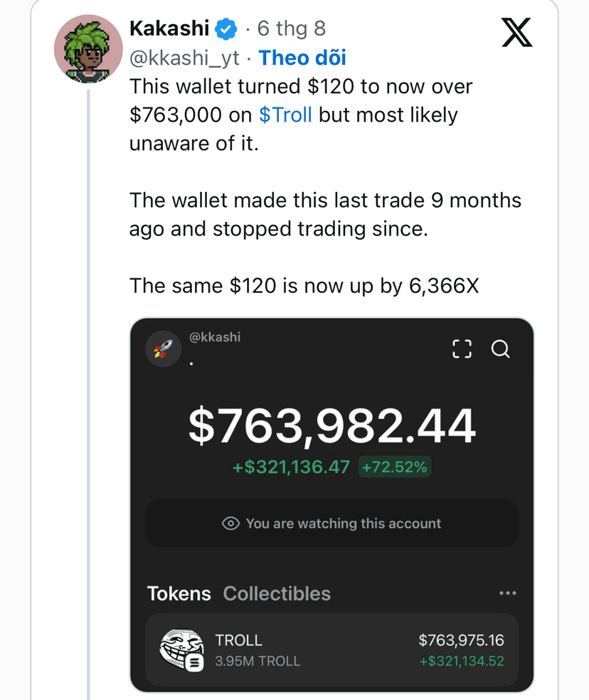
Task: Click the scan QR frame icon
Action: pyautogui.click(x=462, y=349)
